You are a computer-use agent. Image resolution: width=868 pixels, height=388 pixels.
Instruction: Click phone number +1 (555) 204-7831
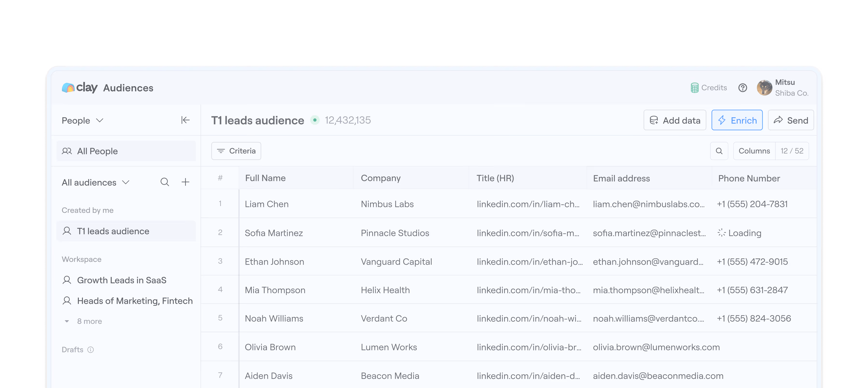click(x=752, y=204)
